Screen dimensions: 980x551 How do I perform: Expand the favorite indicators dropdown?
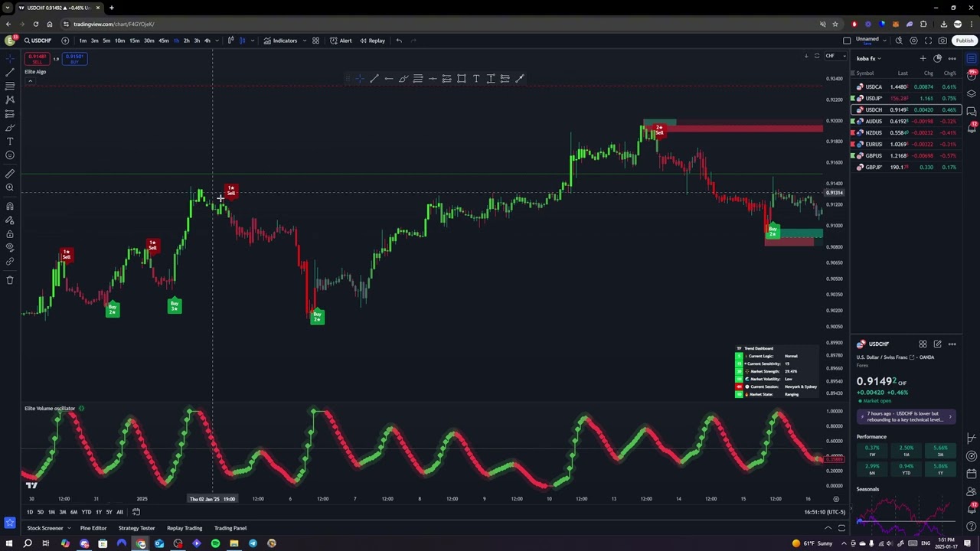point(304,41)
